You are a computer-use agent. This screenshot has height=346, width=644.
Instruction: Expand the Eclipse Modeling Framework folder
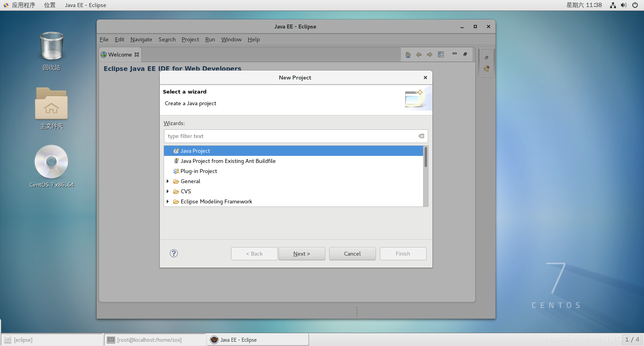168,201
